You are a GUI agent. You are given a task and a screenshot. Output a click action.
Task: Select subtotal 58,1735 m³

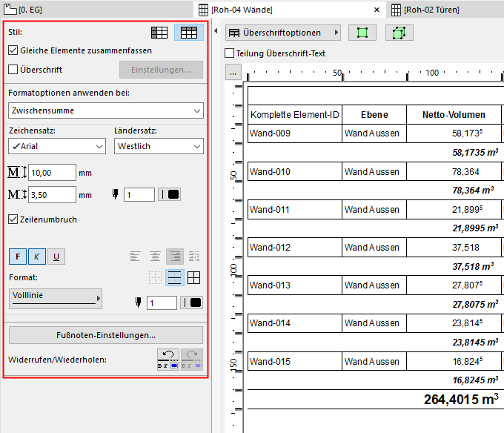pyautogui.click(x=475, y=153)
